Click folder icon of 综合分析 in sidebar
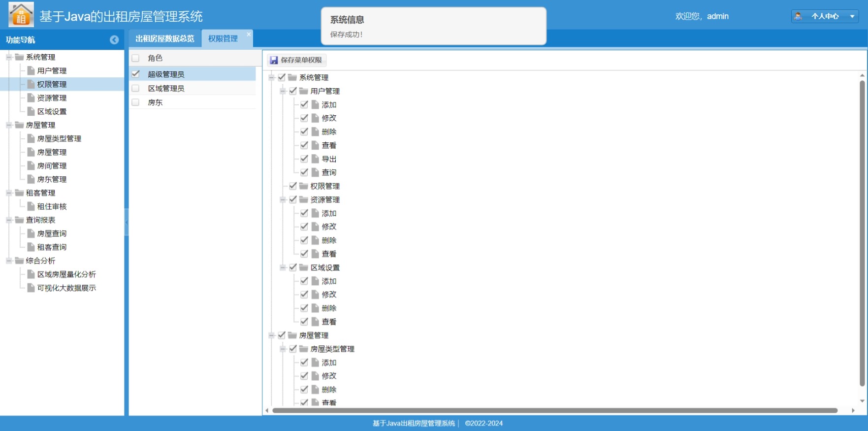 [x=19, y=261]
